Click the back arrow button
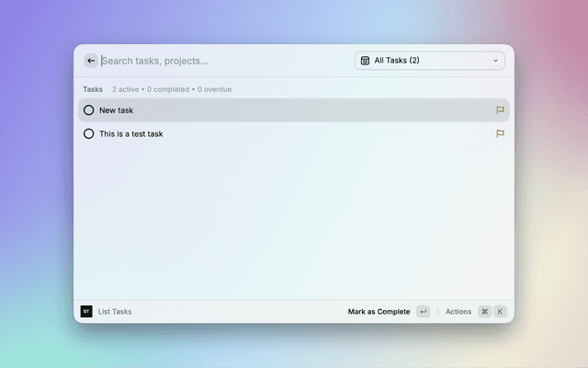This screenshot has width=588, height=368. pyautogui.click(x=91, y=61)
